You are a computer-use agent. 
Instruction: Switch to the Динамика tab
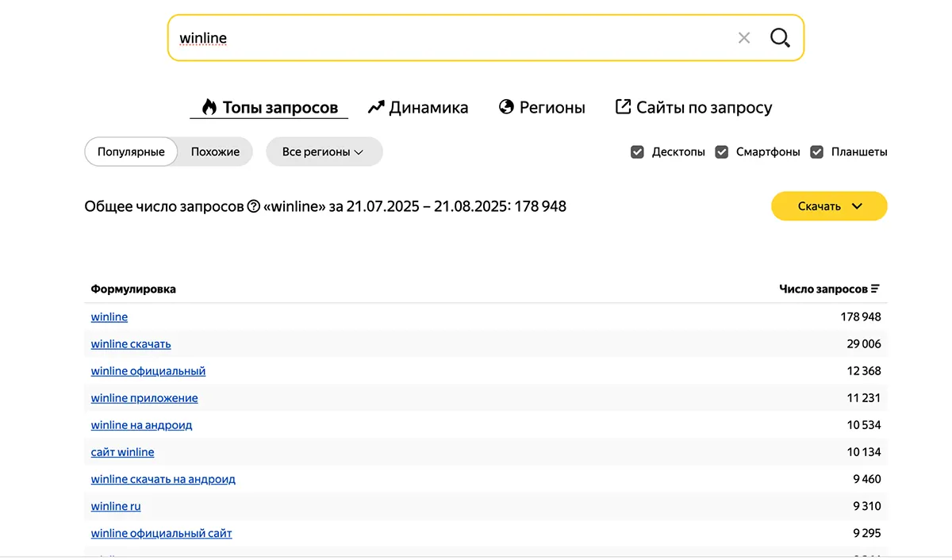point(428,106)
